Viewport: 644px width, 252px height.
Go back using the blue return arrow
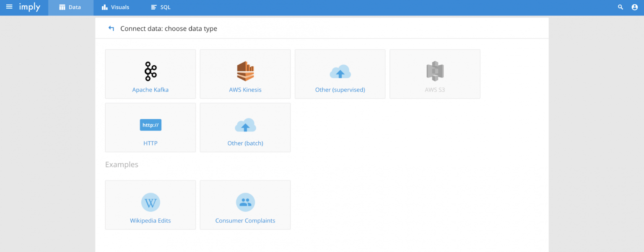pyautogui.click(x=111, y=28)
